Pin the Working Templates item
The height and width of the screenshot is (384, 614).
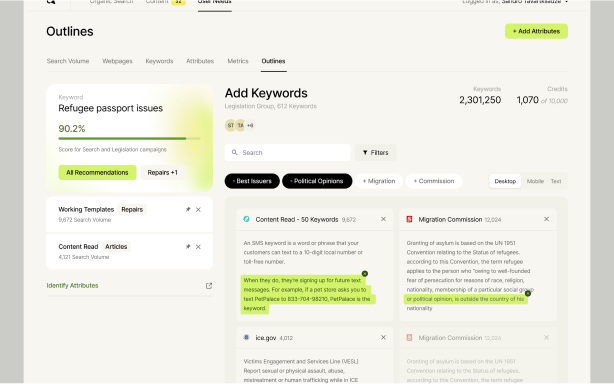coord(188,209)
